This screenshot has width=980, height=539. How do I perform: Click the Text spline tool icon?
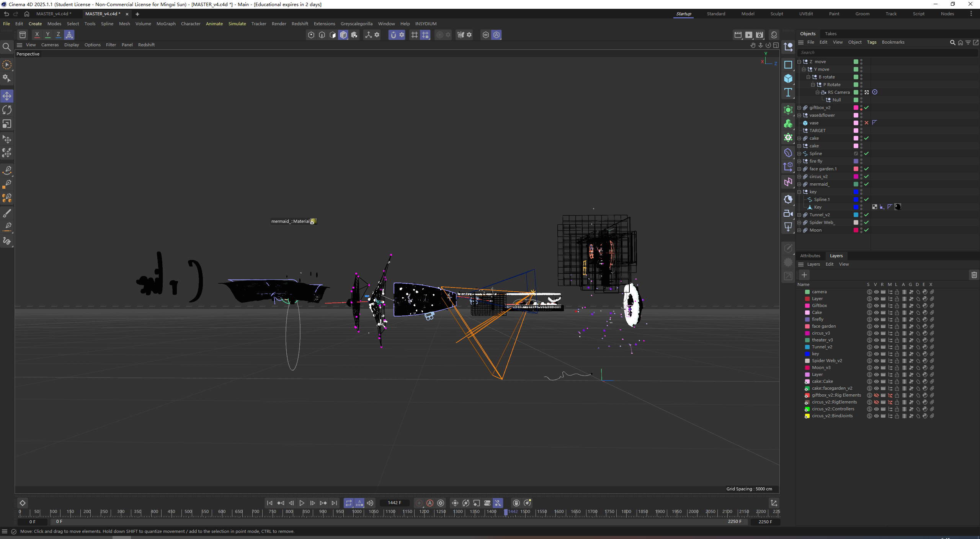788,92
